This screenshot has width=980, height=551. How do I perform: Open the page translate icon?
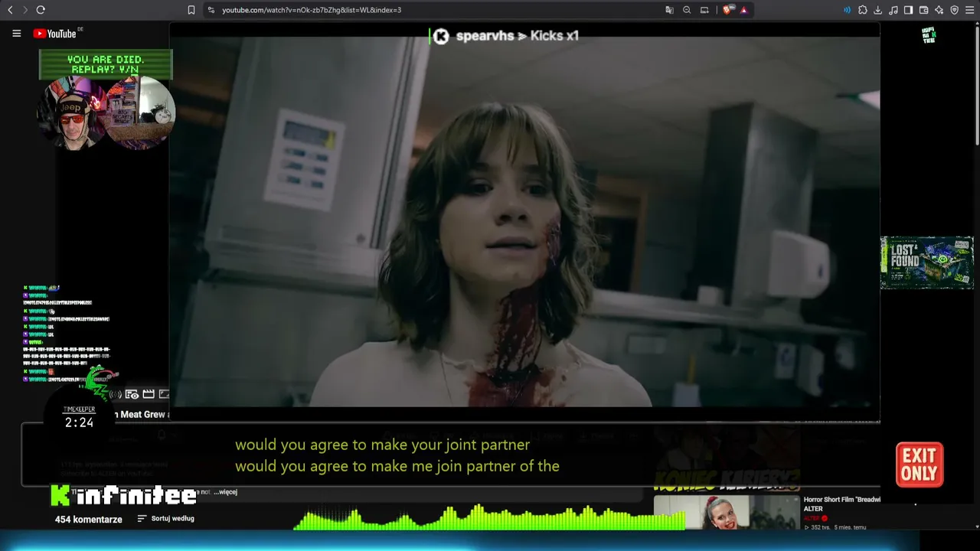(x=670, y=10)
